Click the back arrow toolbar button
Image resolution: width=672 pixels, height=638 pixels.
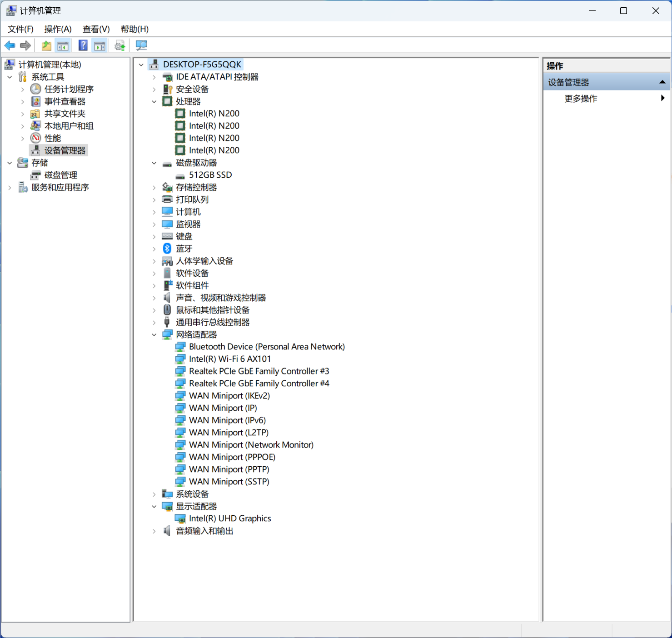[x=10, y=45]
